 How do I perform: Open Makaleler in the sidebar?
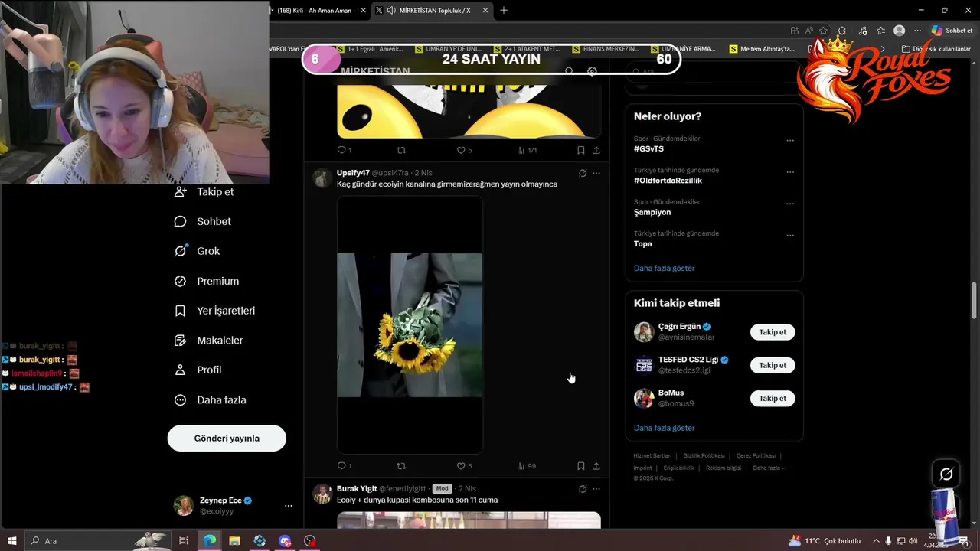[208, 341]
